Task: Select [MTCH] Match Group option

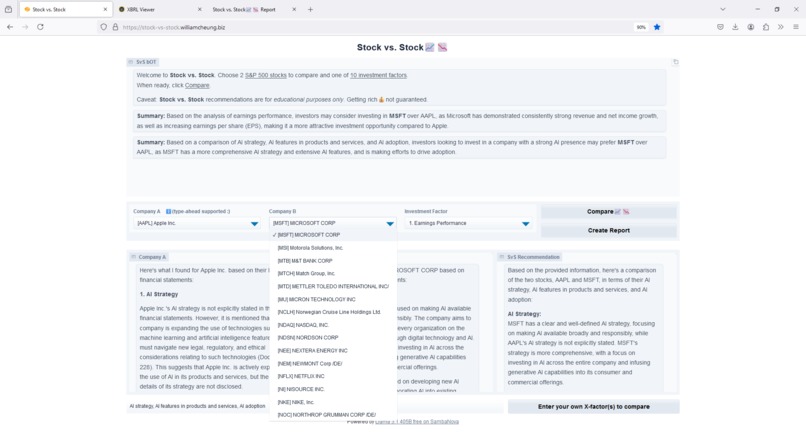Action: 333,274
